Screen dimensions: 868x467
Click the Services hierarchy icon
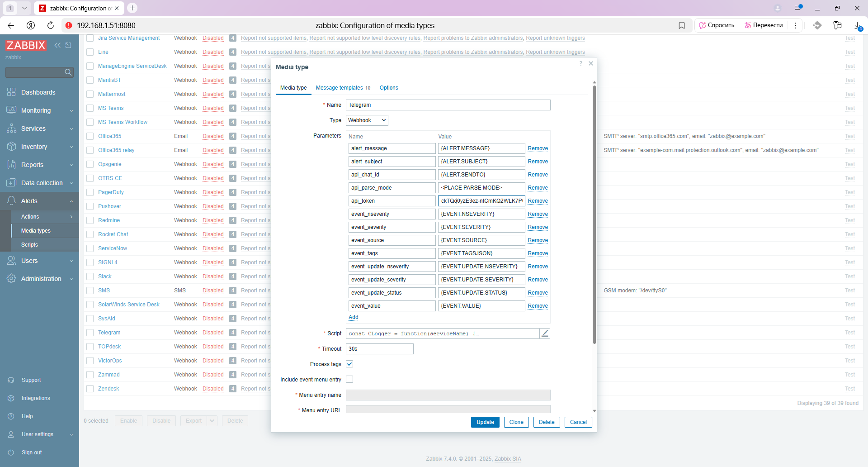11,129
